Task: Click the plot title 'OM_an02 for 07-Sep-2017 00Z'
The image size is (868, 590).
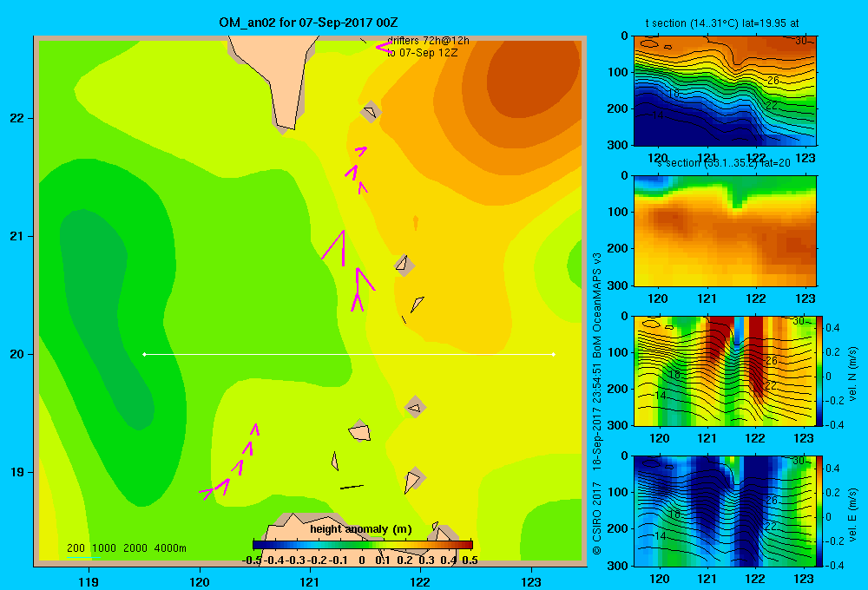Action: click(308, 23)
